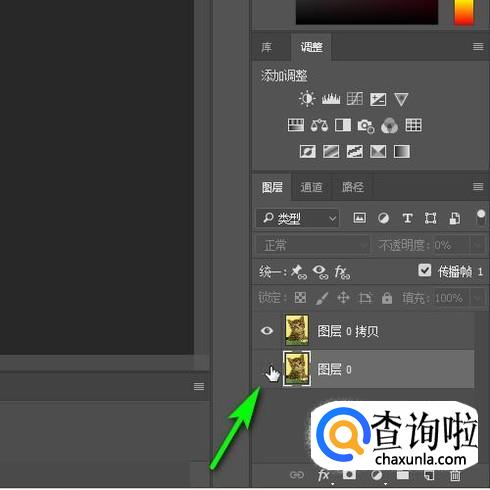
Task: Add a Black & White adjustment
Action: coord(343,125)
